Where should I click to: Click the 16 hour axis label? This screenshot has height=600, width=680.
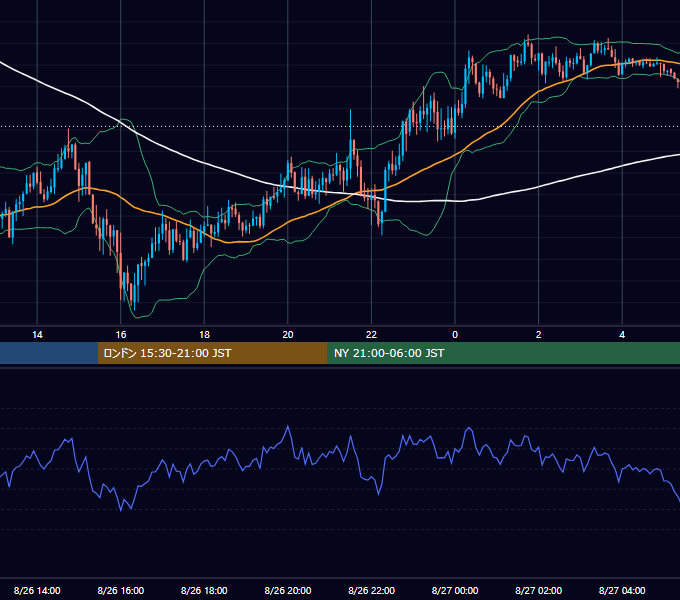click(x=121, y=335)
